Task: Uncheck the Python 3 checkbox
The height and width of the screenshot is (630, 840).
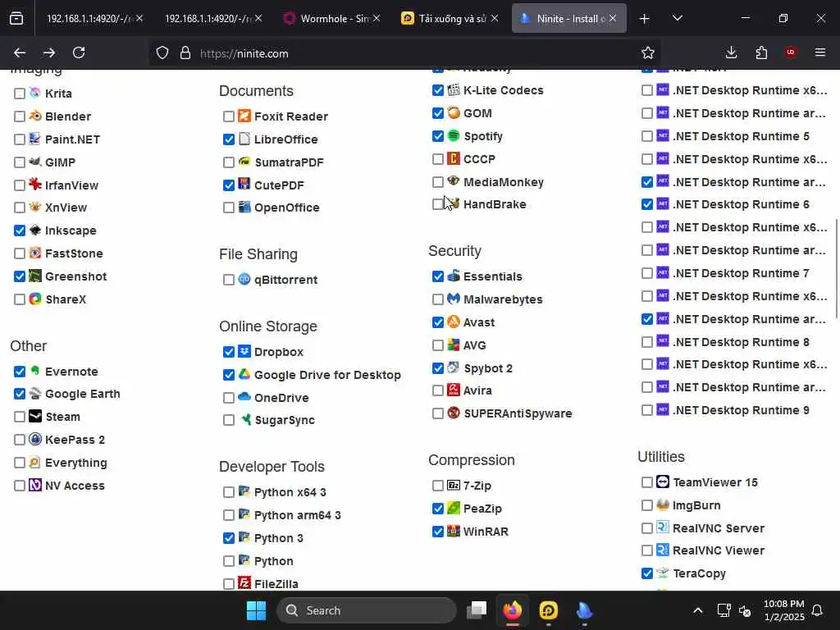Action: pyautogui.click(x=229, y=538)
